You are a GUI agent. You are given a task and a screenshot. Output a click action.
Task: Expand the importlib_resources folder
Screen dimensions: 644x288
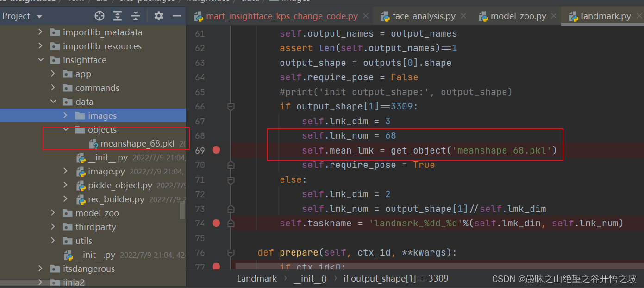point(40,46)
